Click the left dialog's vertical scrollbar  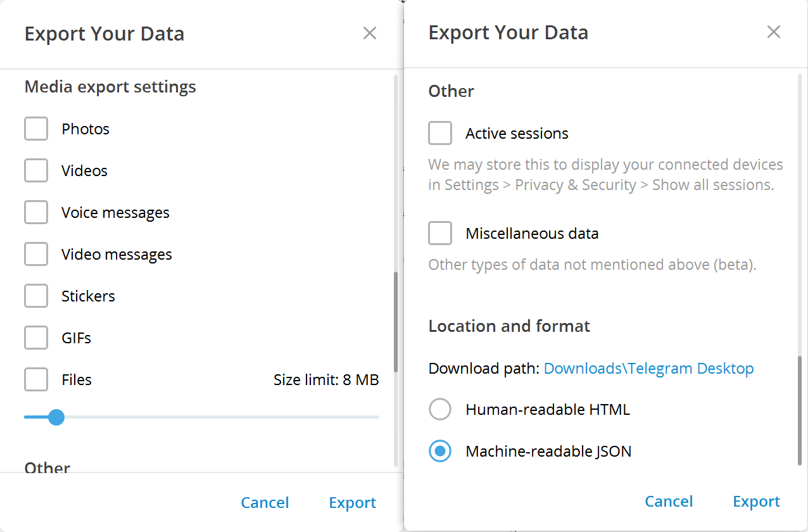(396, 322)
